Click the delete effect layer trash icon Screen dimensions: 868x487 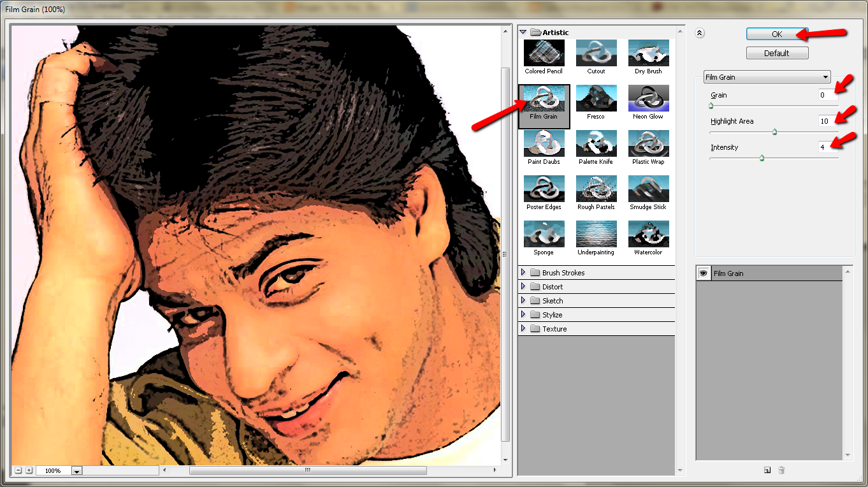(781, 470)
